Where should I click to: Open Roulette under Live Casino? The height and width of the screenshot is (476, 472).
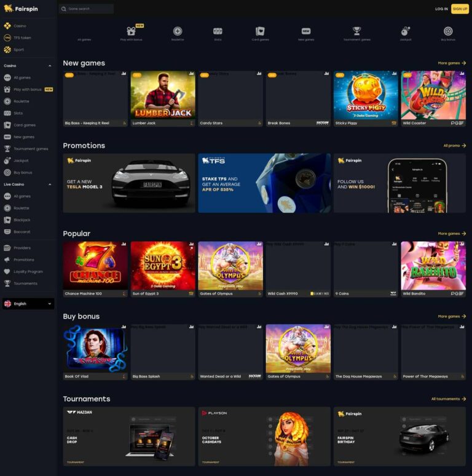(x=17, y=208)
